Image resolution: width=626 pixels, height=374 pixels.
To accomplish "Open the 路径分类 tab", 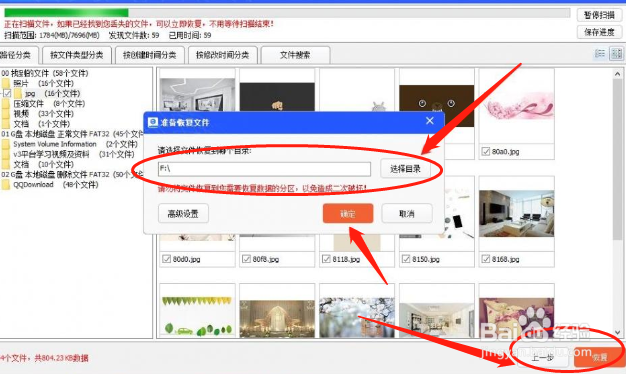I will click(x=18, y=55).
